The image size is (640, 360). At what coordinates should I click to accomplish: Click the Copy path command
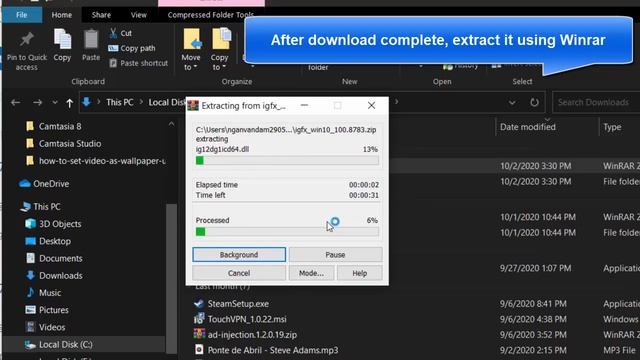[x=132, y=48]
